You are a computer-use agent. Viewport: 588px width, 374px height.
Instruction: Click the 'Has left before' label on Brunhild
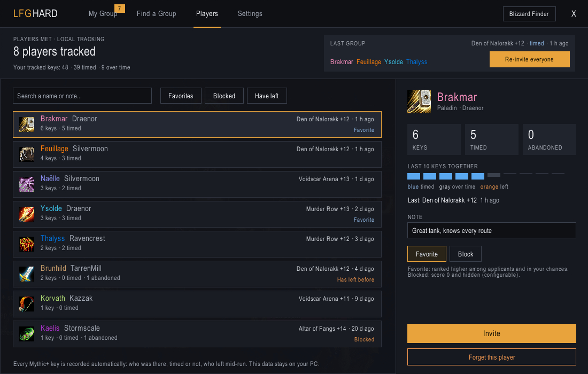[x=355, y=279]
